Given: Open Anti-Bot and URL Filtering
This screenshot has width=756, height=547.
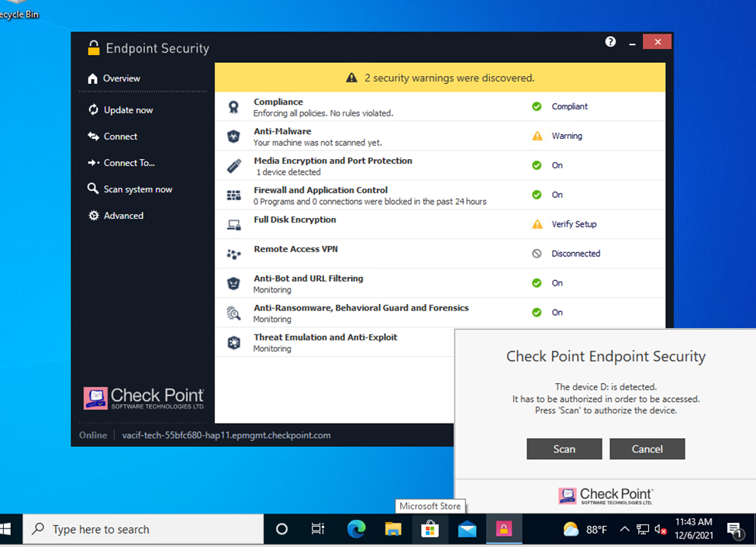Looking at the screenshot, I should tap(309, 279).
